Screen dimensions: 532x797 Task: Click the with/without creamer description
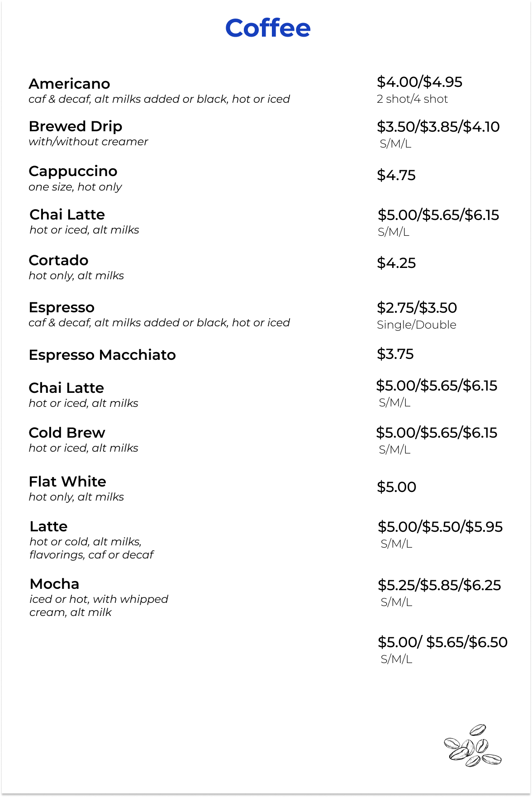pos(88,142)
